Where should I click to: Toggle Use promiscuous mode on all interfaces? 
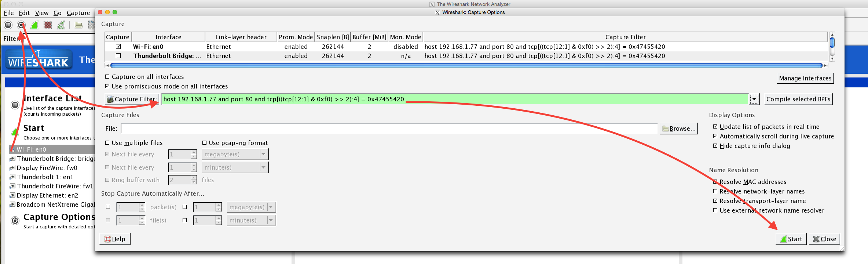[107, 86]
